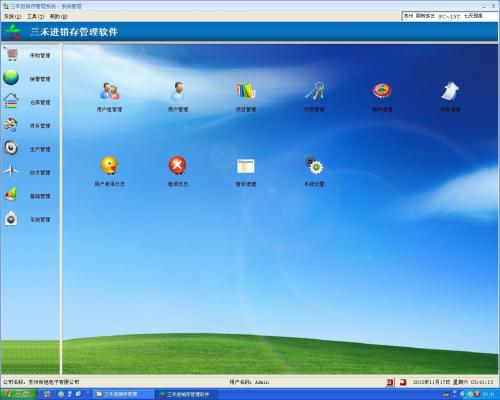The image size is (500, 400).
Task: Open the red X error log icon
Action: [177, 165]
